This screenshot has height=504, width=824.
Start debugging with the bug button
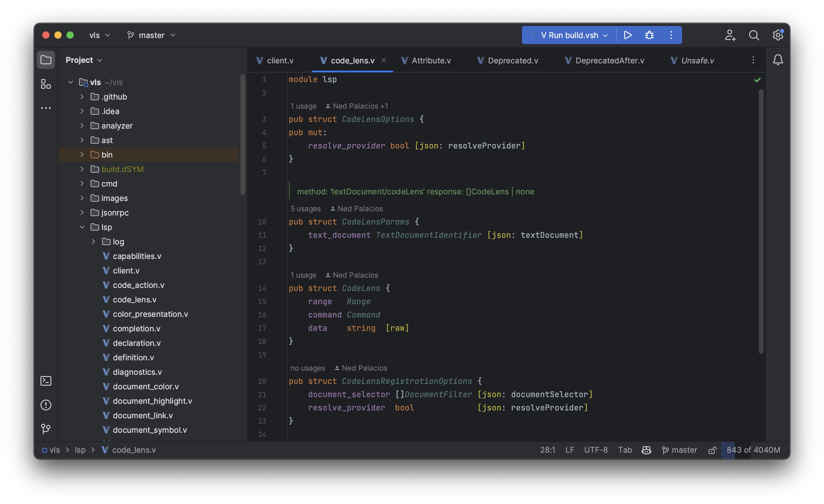point(649,35)
